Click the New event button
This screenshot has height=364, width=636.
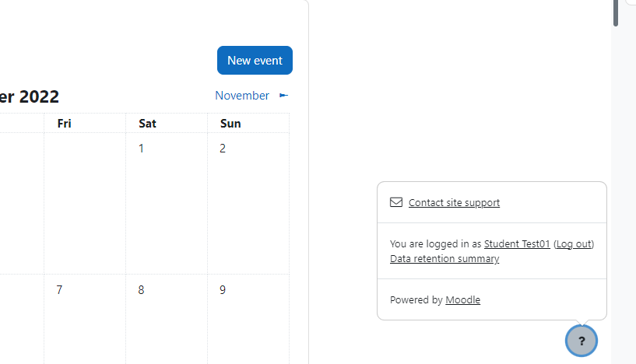[255, 61]
